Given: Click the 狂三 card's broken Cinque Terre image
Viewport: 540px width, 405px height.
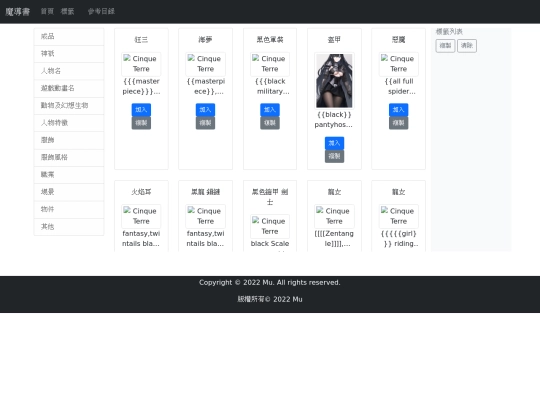Looking at the screenshot, I should coord(141,64).
